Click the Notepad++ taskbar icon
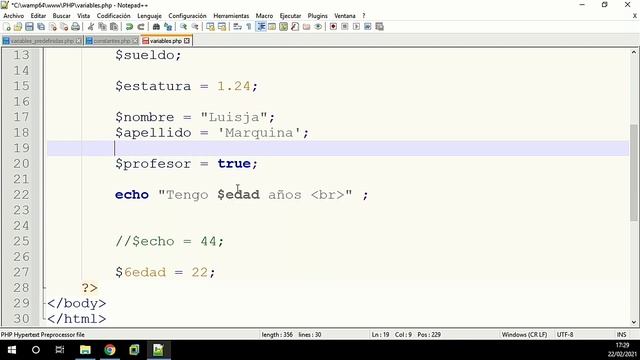Viewport: 640px width, 360px height. click(158, 350)
